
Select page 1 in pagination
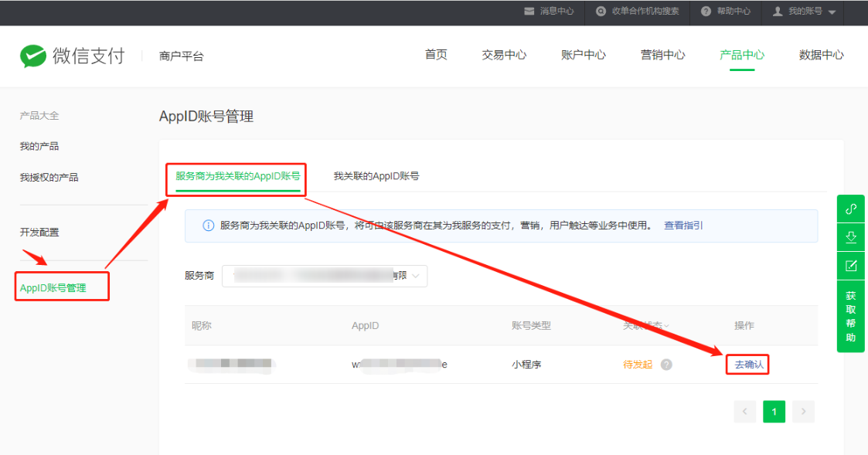coord(774,411)
